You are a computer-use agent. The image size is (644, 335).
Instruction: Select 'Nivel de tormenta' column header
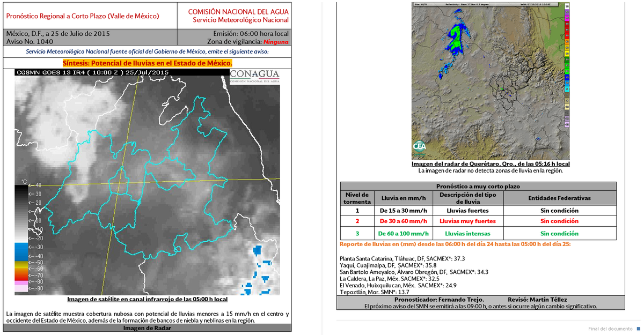(x=357, y=198)
